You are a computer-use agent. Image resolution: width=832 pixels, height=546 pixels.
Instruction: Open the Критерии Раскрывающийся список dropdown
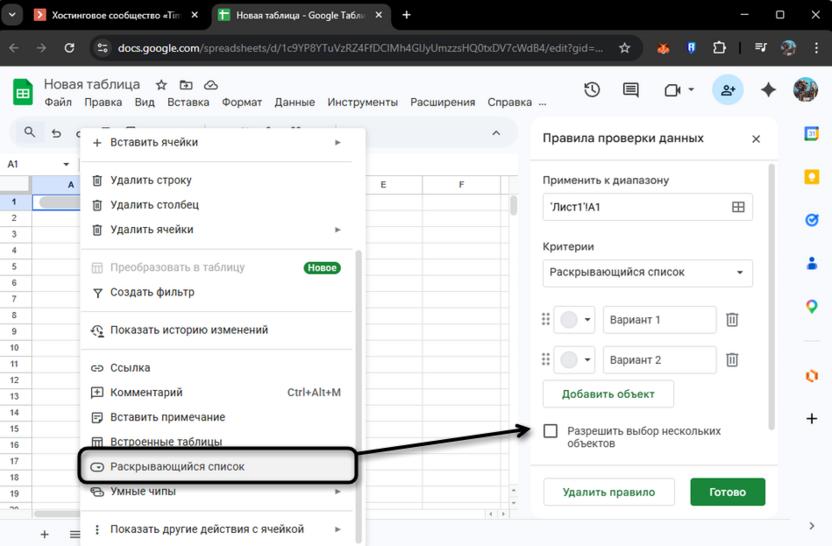point(647,273)
